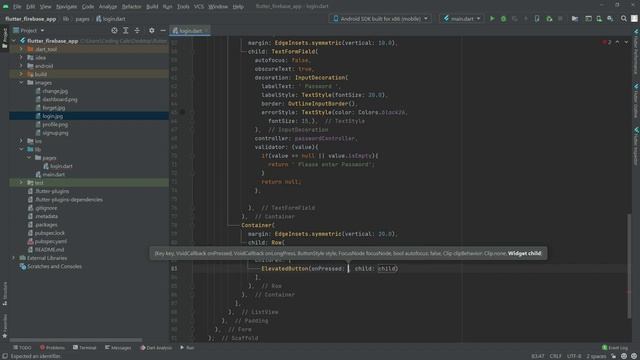Open the Refactor menu

pos(131,7)
